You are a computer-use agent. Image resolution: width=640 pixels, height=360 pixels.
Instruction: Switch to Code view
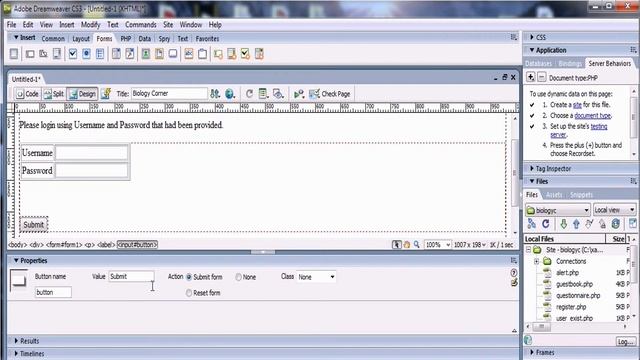tap(27, 94)
